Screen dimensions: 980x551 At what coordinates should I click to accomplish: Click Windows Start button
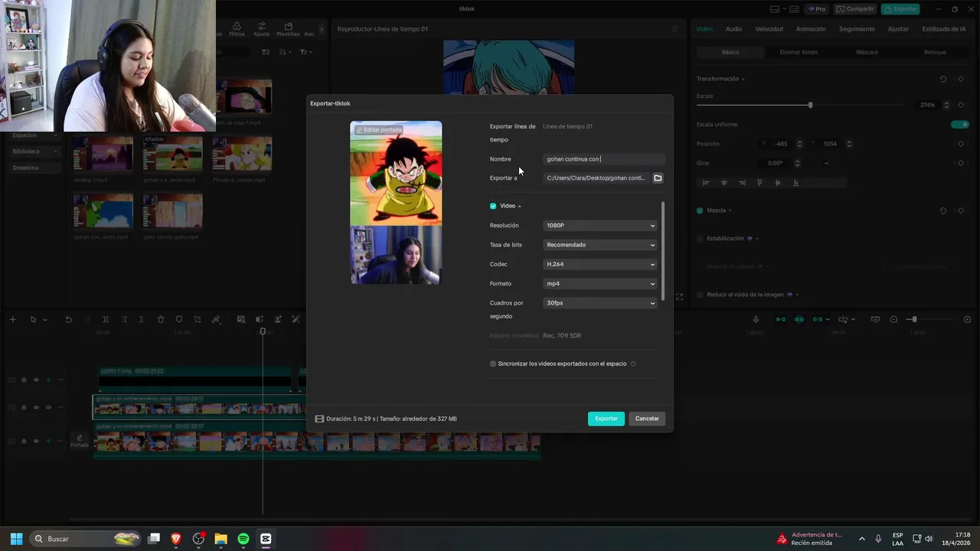(16, 539)
